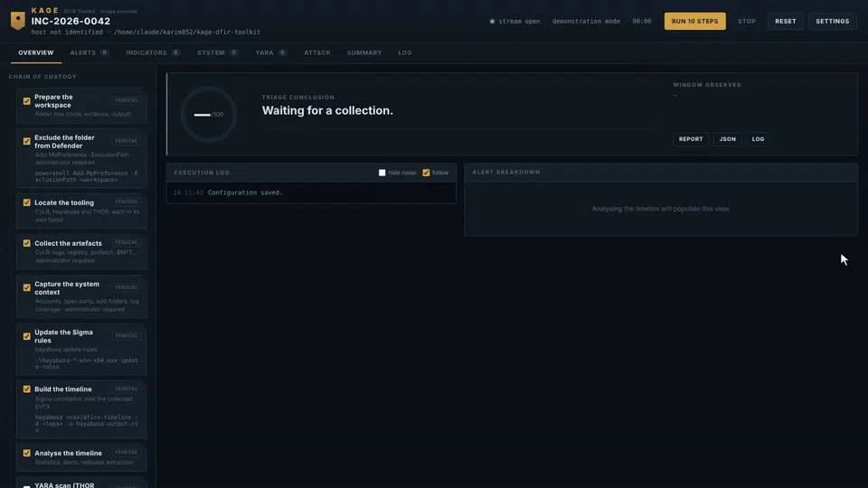Click the powershell Add-MpPreference command snippet
Screen dimensions: 868x488
pos(87,176)
